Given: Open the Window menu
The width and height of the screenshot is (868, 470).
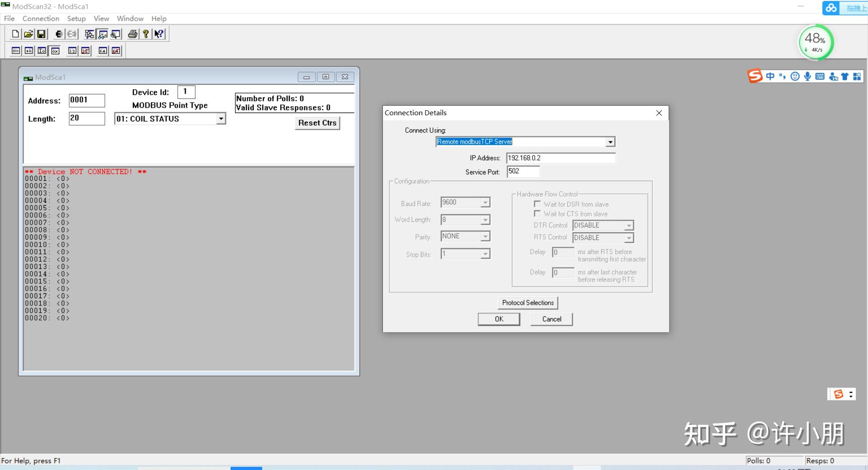Looking at the screenshot, I should [130, 19].
